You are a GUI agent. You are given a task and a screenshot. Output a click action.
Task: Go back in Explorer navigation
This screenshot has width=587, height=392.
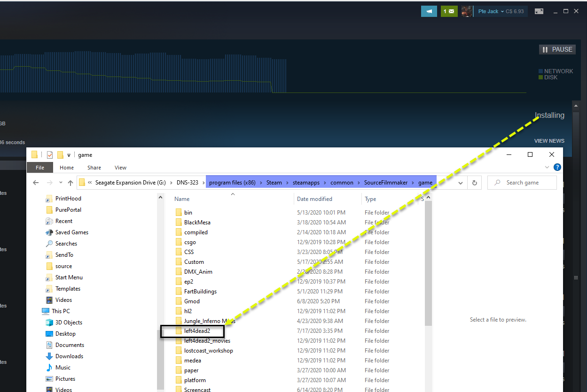[x=36, y=183]
